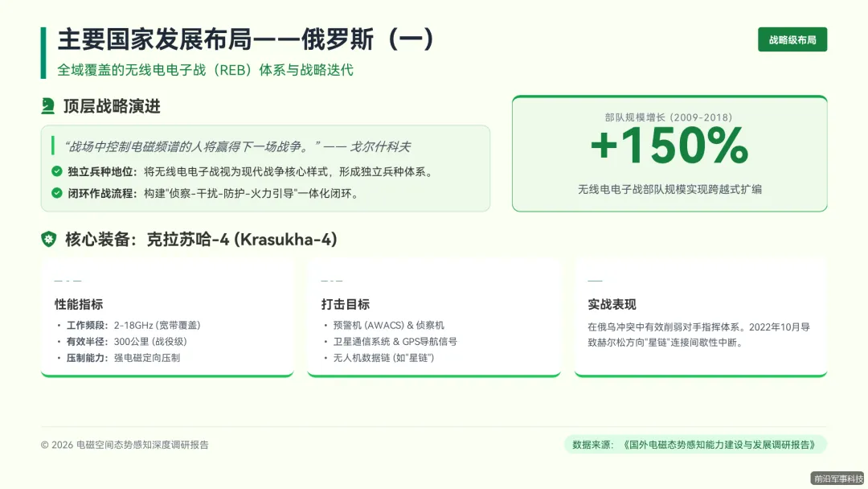Click the small dash icon above 实战表现
868x489 pixels.
click(595, 281)
